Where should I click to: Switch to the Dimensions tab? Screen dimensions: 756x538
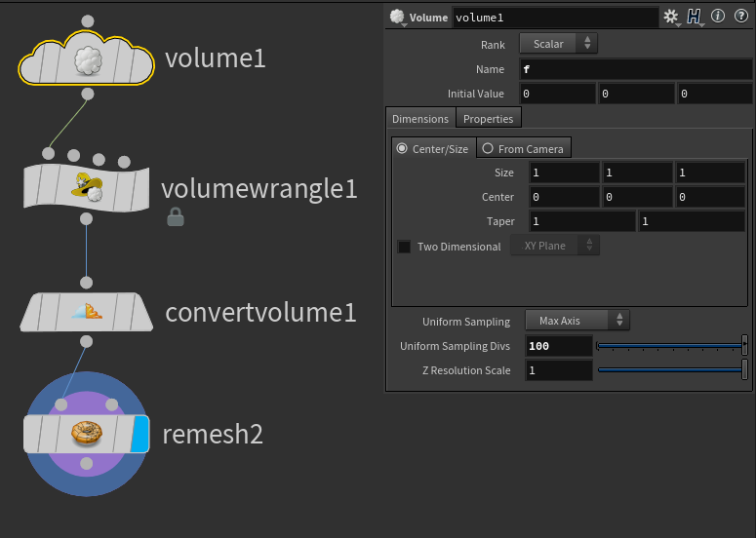(x=420, y=119)
